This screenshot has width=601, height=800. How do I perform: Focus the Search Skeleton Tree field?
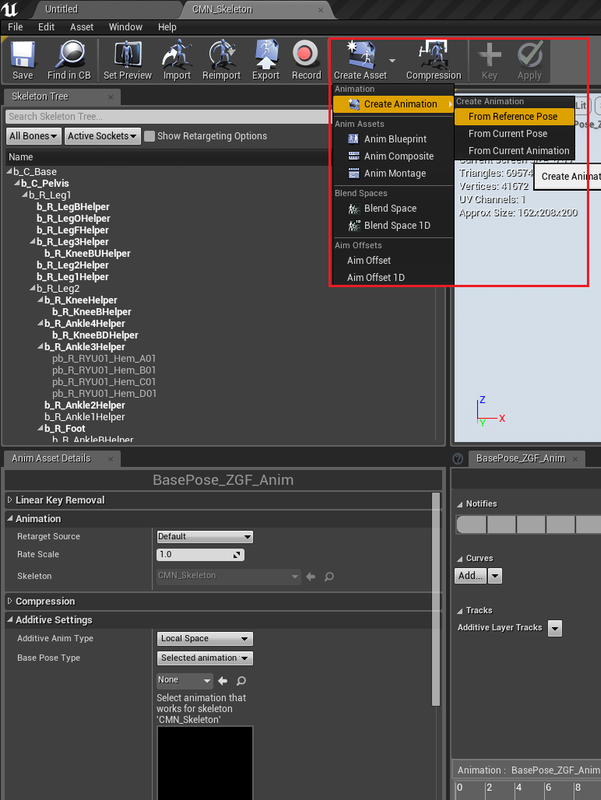point(167,117)
